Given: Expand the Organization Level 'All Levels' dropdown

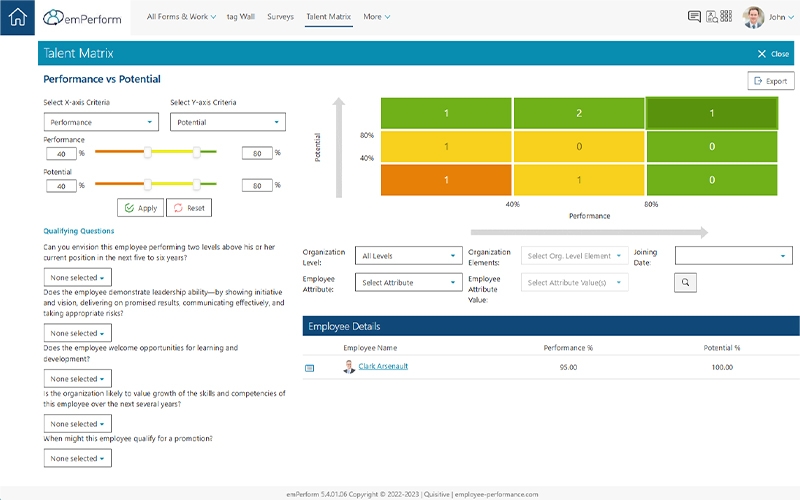Looking at the screenshot, I should (x=408, y=256).
